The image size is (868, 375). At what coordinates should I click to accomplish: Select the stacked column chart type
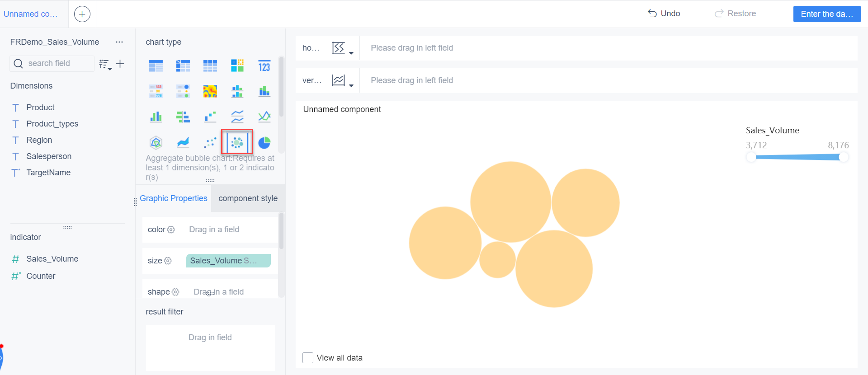pos(264,91)
